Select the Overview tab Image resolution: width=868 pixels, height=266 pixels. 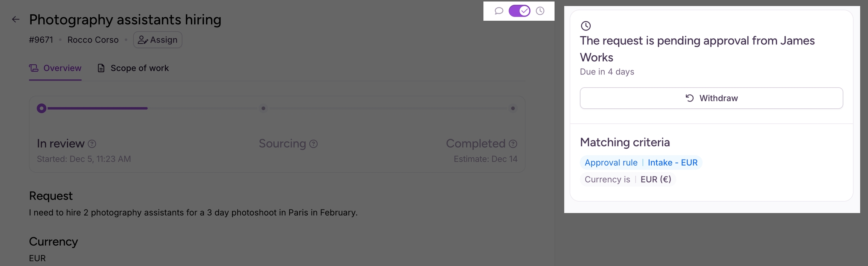[62, 68]
